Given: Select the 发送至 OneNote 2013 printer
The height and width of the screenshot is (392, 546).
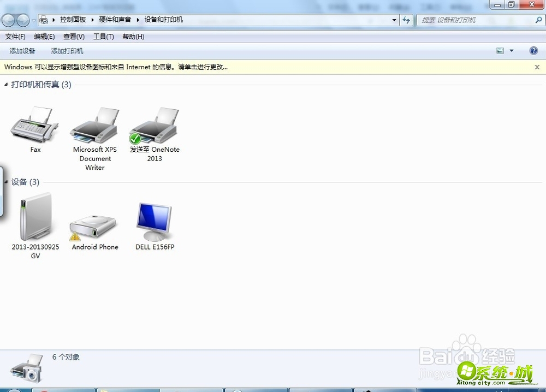Looking at the screenshot, I should (x=154, y=126).
